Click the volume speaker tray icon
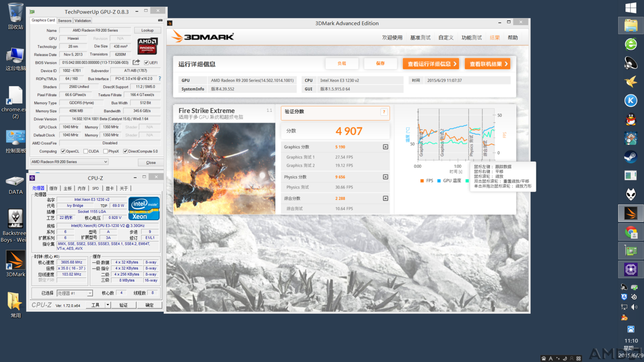Viewport: 644px width, 362px height. pyautogui.click(x=634, y=307)
